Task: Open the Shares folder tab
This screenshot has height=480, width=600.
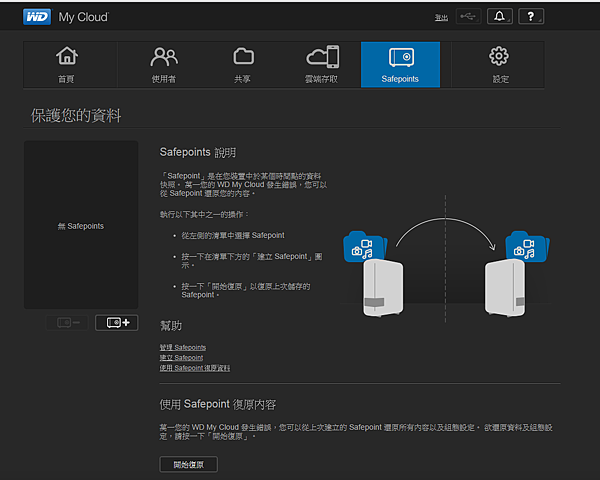Action: 243,65
